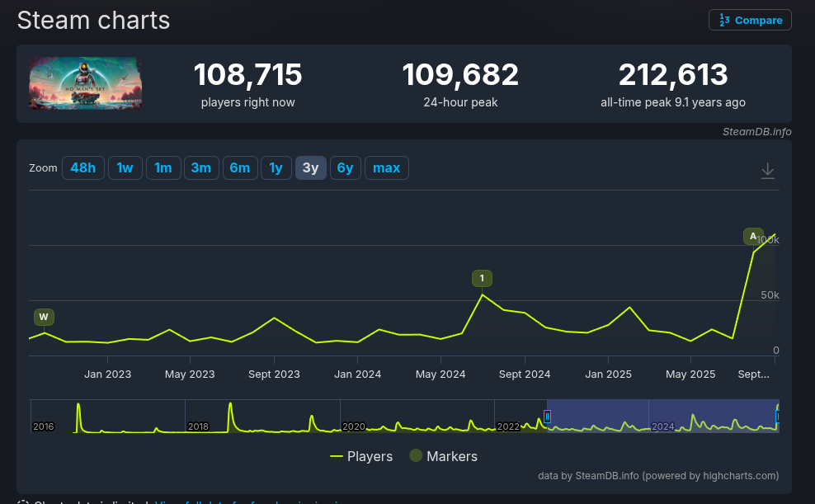Select the 6y zoom range
This screenshot has width=815, height=504.
(x=345, y=167)
